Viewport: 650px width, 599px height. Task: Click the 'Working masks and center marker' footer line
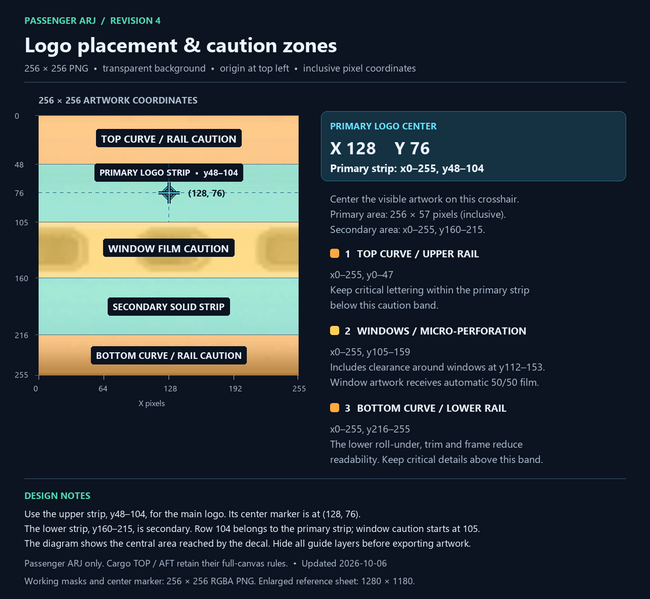(219, 581)
